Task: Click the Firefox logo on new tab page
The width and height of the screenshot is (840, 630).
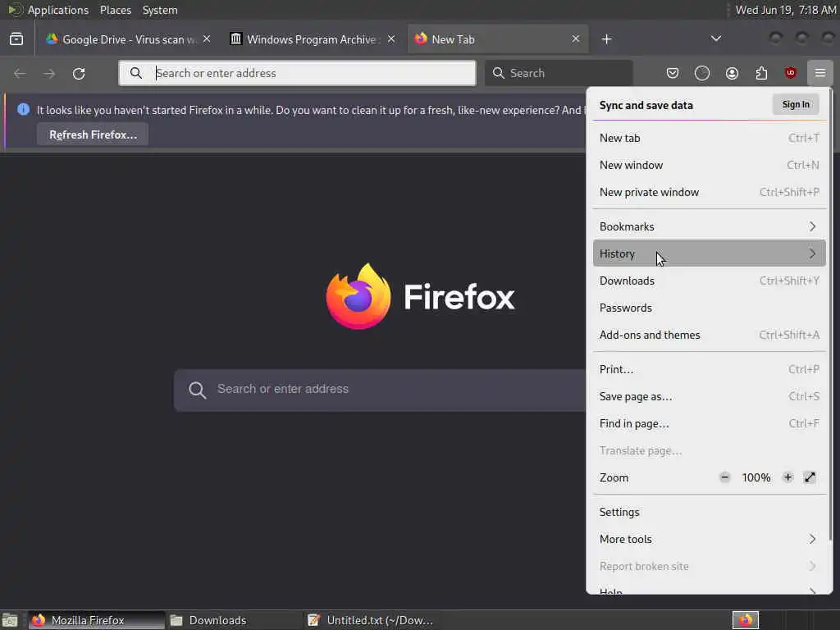Action: [358, 296]
